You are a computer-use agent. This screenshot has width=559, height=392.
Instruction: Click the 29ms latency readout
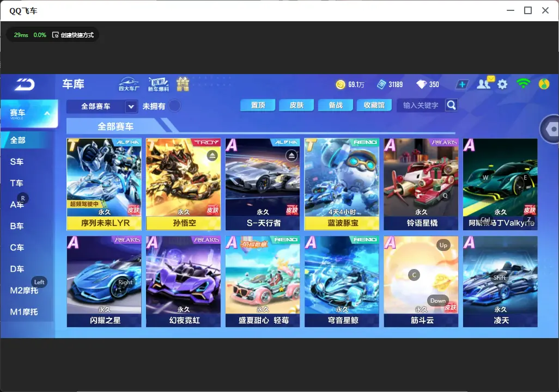(21, 35)
